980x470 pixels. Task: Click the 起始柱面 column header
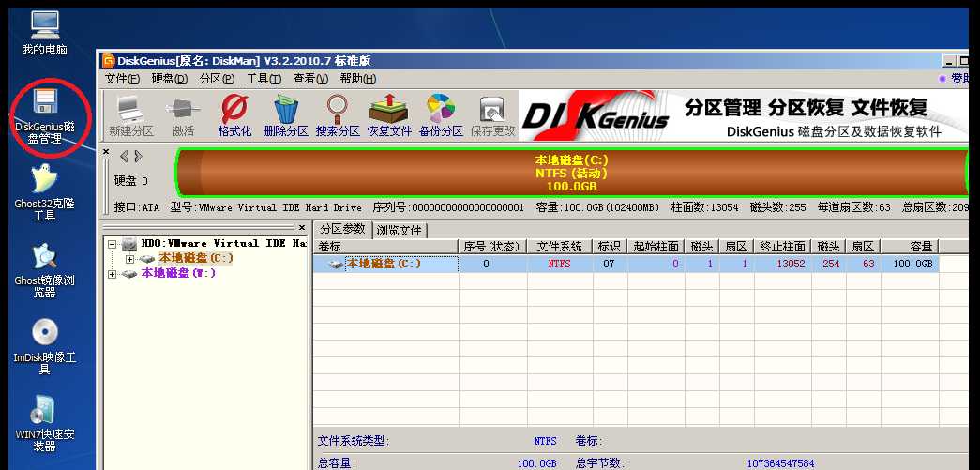[656, 246]
